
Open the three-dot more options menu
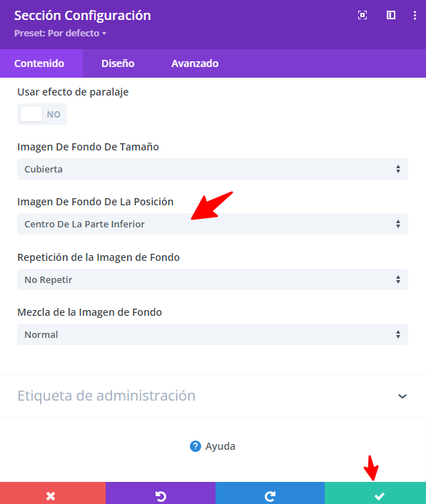click(415, 15)
